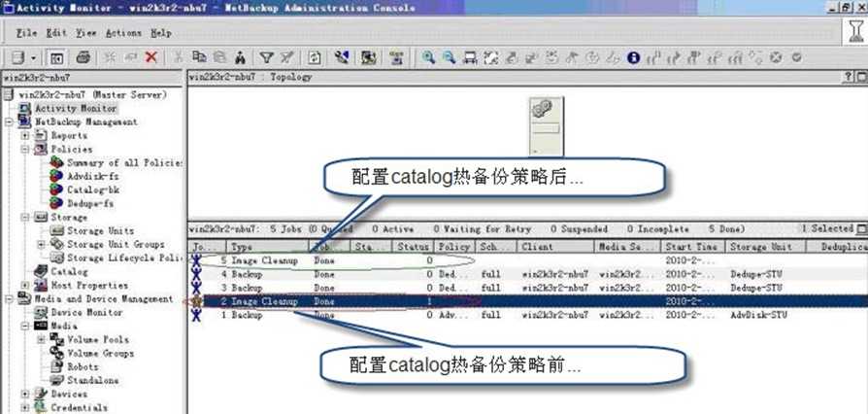Click the Print toolbar icon
The width and height of the screenshot is (868, 414).
click(x=83, y=57)
